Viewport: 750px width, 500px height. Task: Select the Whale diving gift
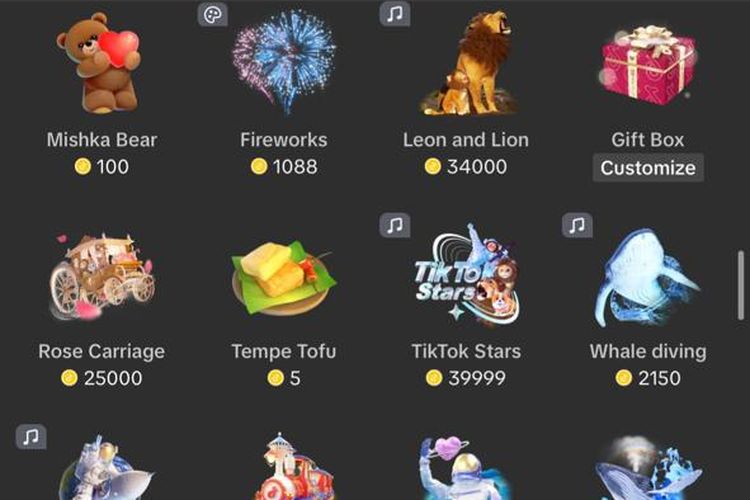648,278
